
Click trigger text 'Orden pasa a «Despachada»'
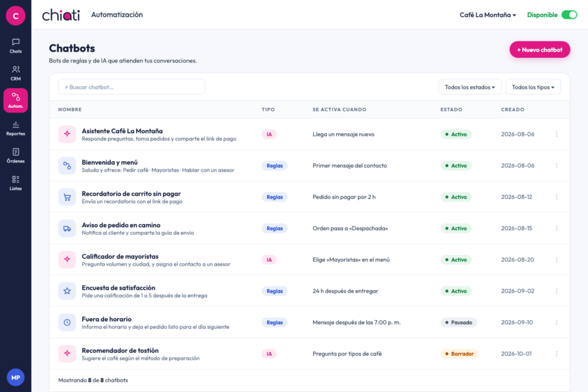[x=350, y=228]
